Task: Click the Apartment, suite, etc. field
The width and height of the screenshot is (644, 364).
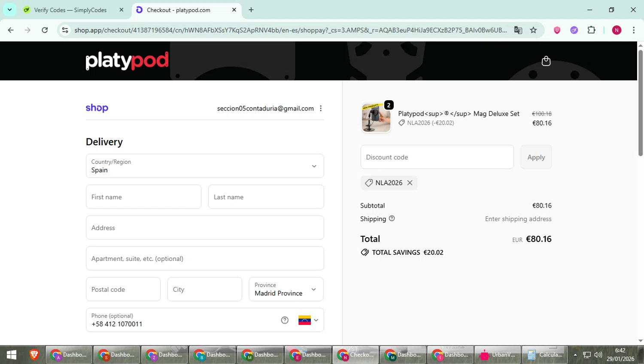Action: 205,258
